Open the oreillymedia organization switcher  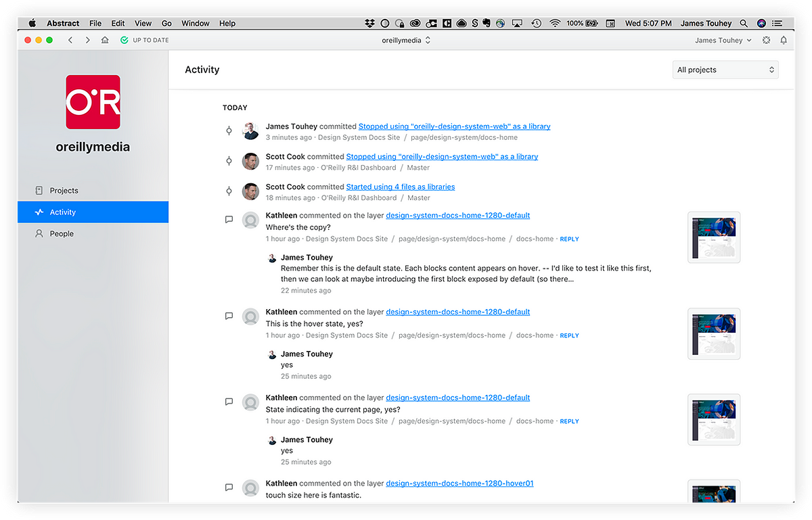[x=406, y=41]
